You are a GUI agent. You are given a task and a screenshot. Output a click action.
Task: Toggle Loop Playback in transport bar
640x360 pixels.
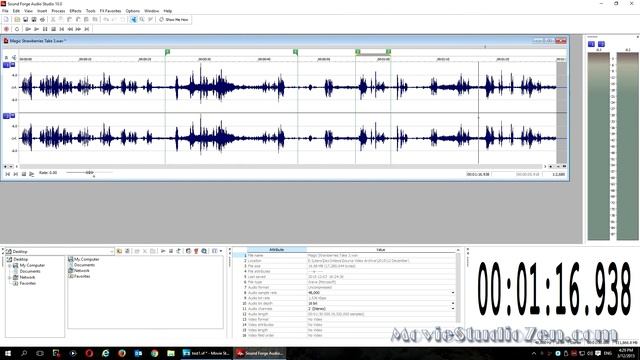[17, 29]
